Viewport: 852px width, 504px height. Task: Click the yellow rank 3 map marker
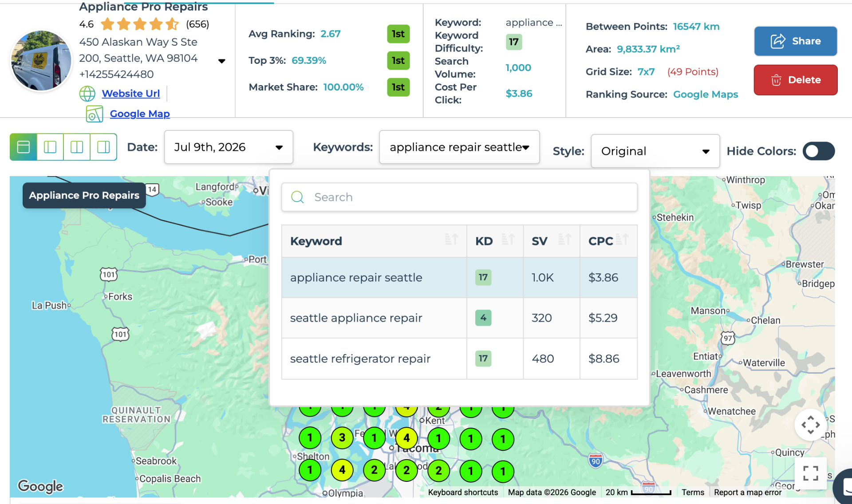point(342,438)
